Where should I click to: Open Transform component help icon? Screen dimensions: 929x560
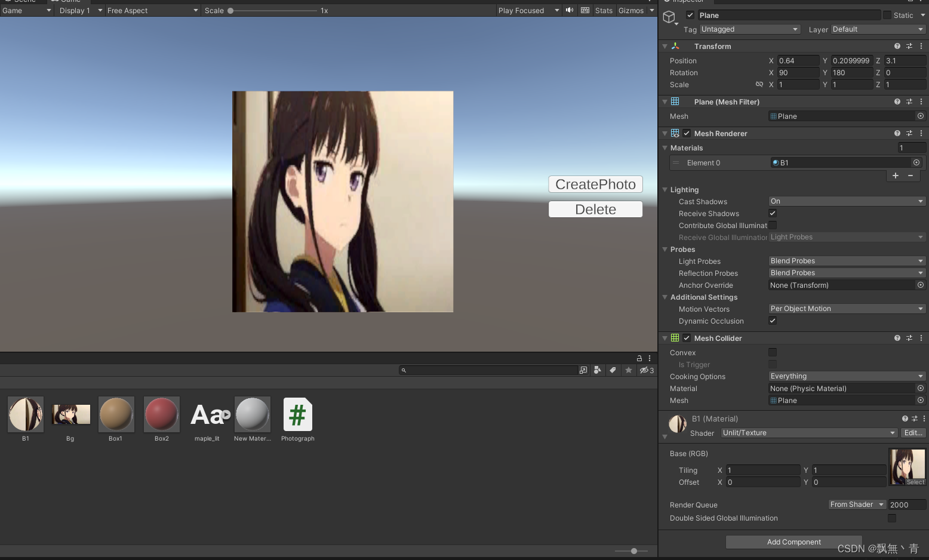click(897, 46)
